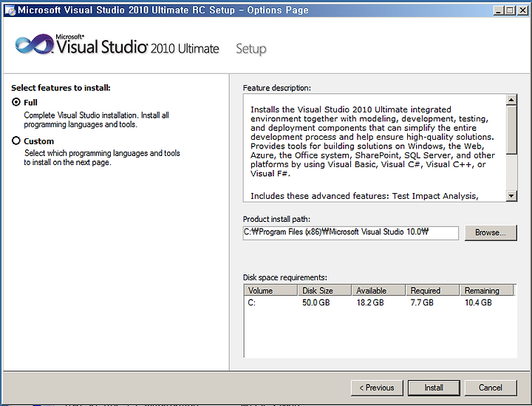Screen dimensions: 532x406
Task: Click the Visual Studio infinity logo
Action: pyautogui.click(x=34, y=44)
